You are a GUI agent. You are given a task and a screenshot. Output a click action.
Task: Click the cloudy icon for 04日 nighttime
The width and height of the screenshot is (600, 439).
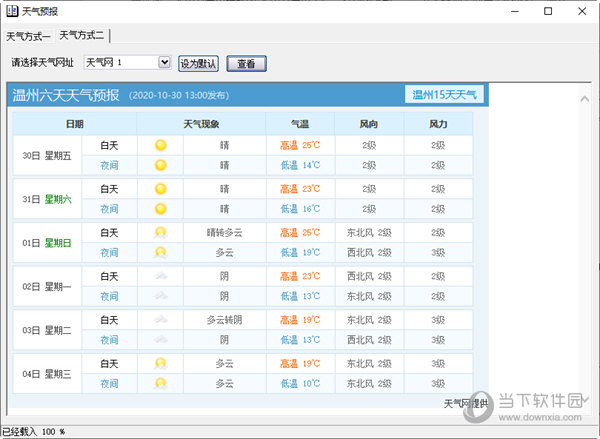point(160,383)
